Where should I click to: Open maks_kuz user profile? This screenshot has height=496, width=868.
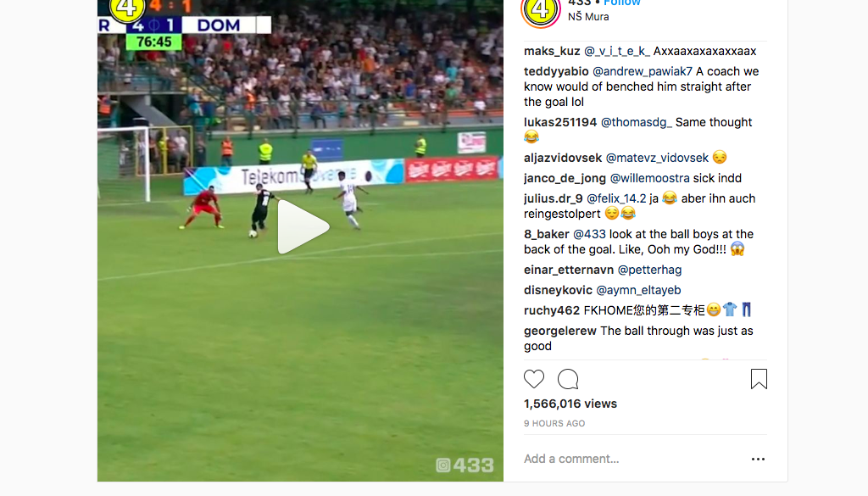pyautogui.click(x=552, y=51)
